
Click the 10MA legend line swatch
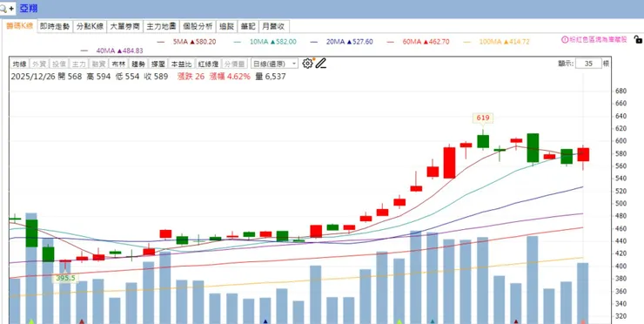tap(238, 42)
